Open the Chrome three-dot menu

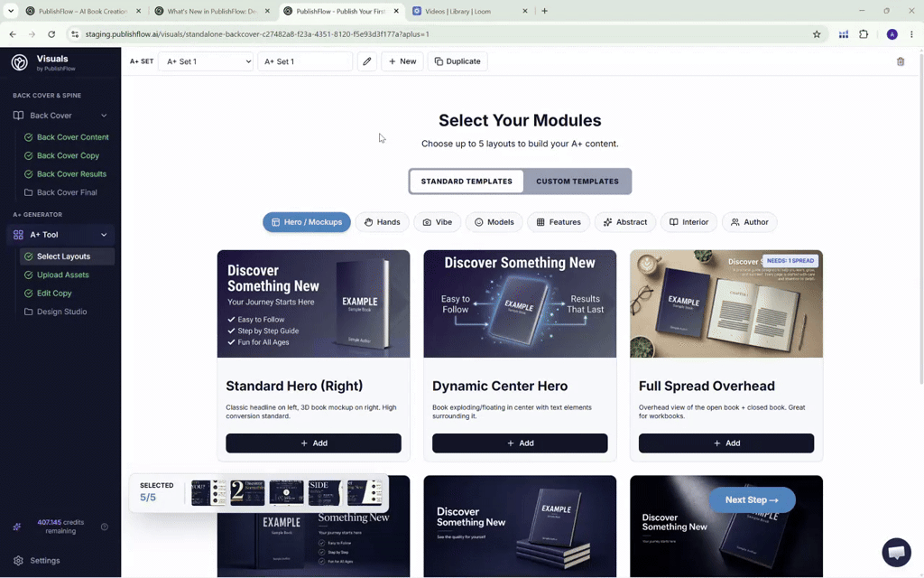click(911, 34)
